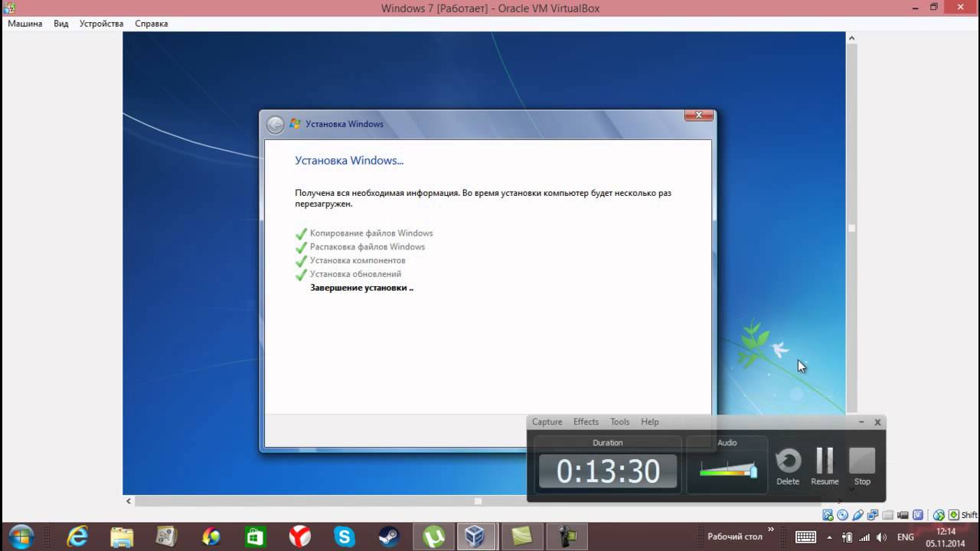Click the 0:13:30 duration display

608,471
